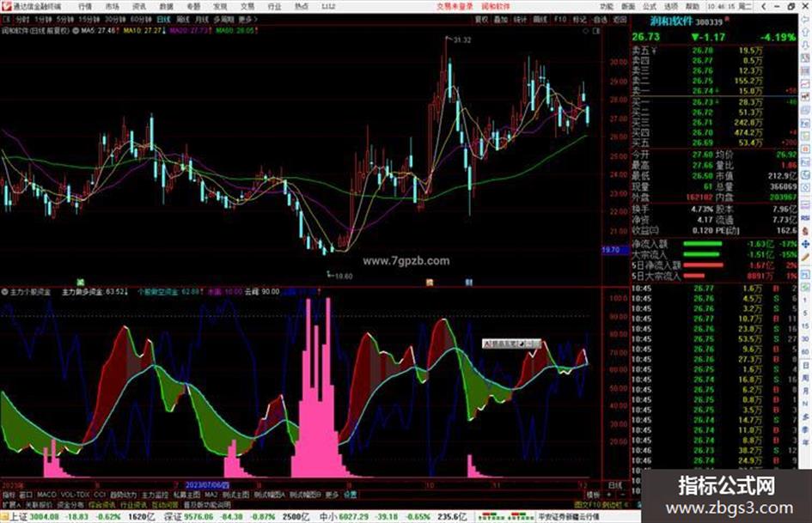Click the 主力个股资金 indicator settings icon
The width and height of the screenshot is (812, 523).
coord(4,292)
